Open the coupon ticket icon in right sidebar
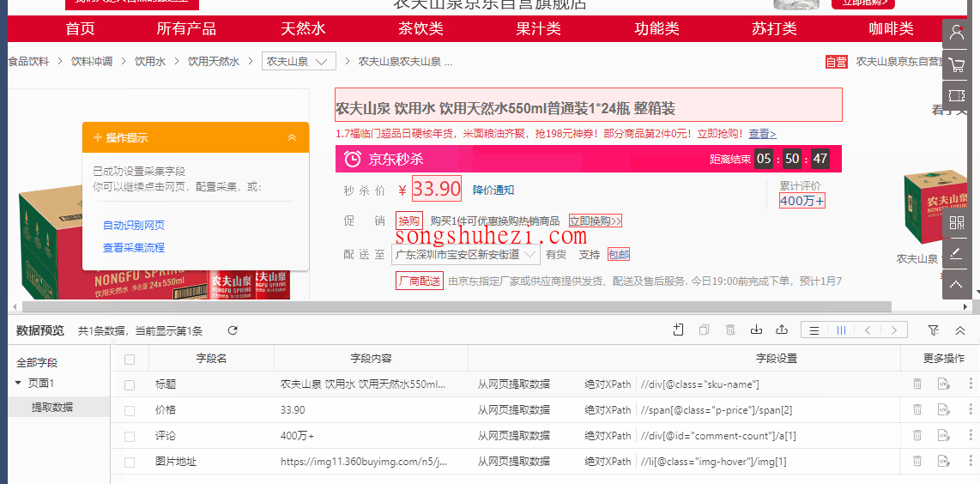This screenshot has width=980, height=484. click(x=956, y=95)
